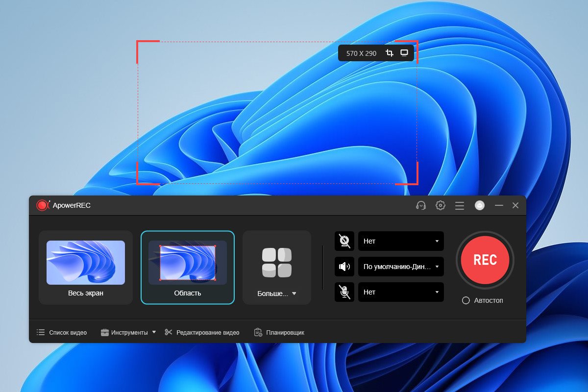Click the ApowerREC logo icon
Screen dimensions: 588x392
[43, 205]
